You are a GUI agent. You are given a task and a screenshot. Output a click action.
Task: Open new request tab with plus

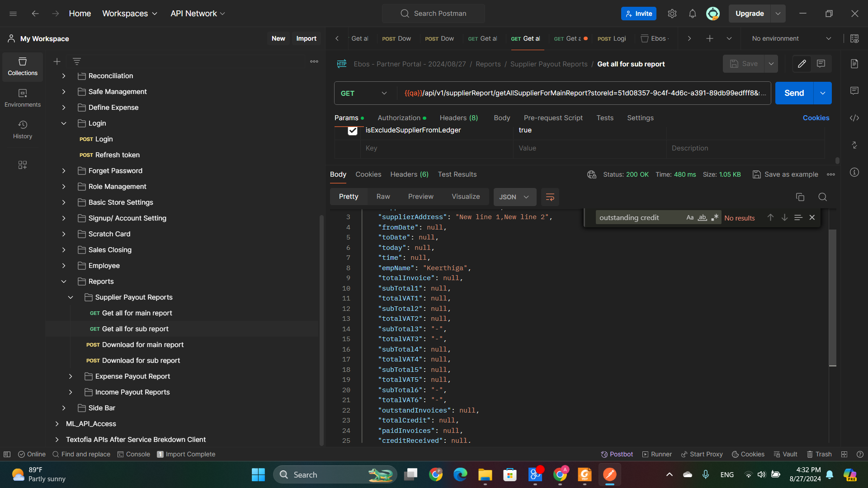point(710,39)
